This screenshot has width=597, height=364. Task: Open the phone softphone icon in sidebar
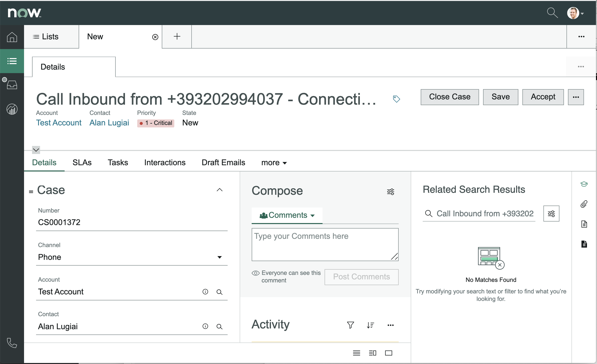coord(12,343)
